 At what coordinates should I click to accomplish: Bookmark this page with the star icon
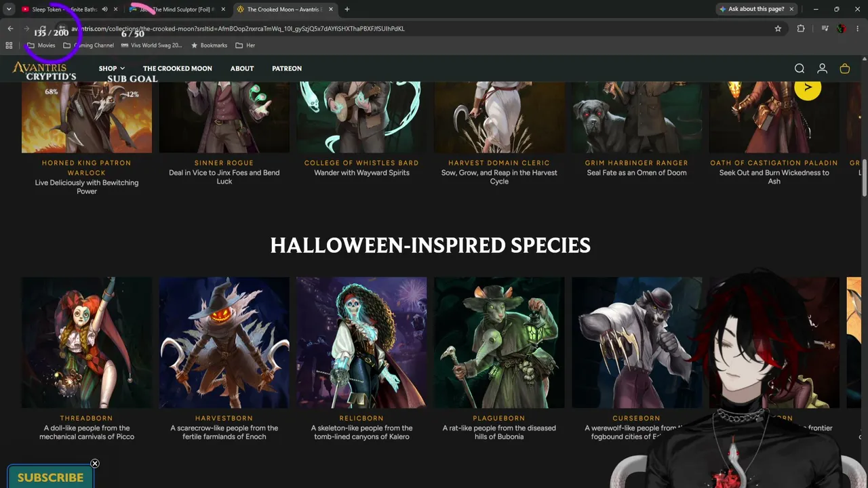(x=778, y=28)
